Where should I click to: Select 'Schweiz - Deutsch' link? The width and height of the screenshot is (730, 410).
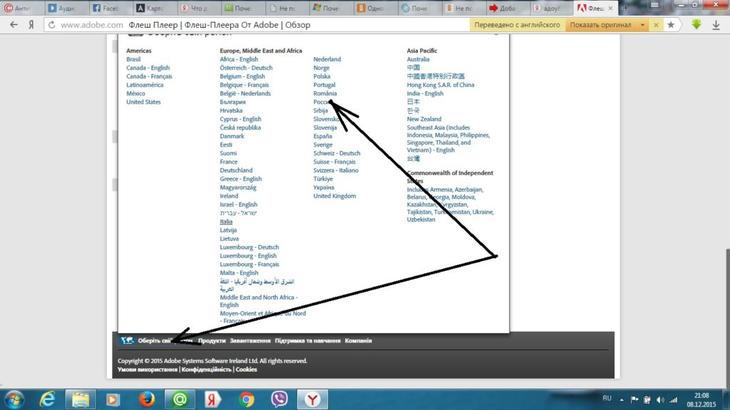coord(337,153)
